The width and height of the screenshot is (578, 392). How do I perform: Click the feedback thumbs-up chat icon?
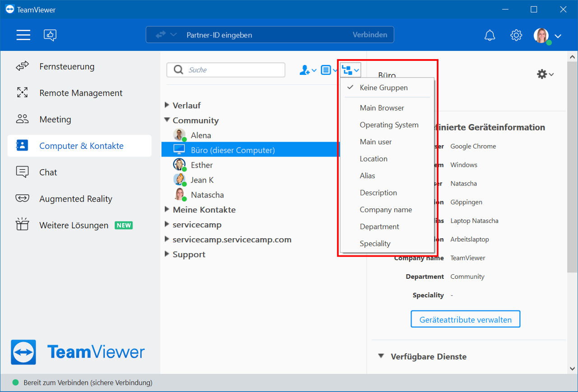(x=50, y=35)
